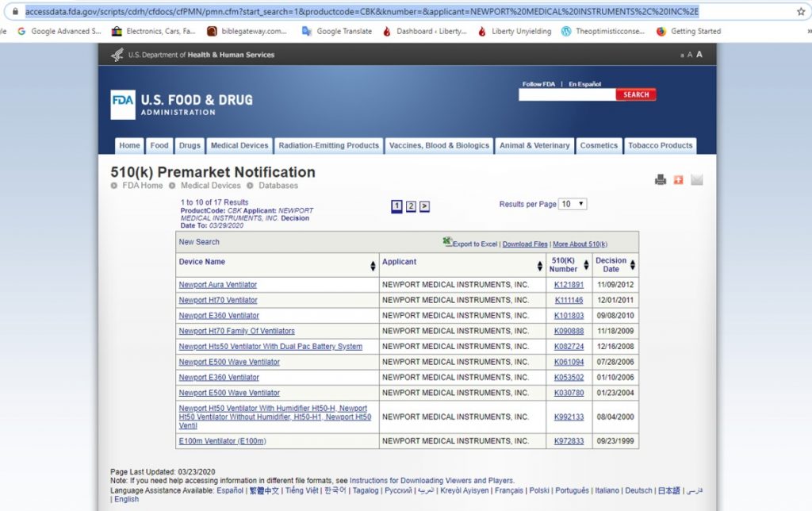
Task: Click the email envelope icon
Action: pos(697,180)
